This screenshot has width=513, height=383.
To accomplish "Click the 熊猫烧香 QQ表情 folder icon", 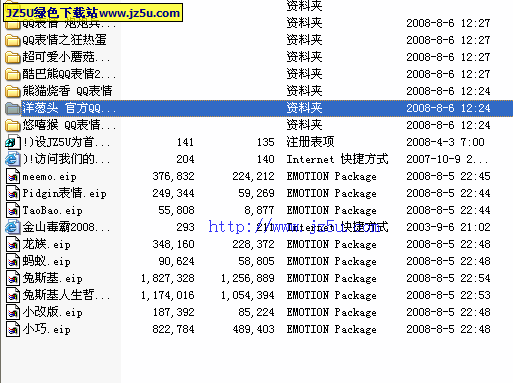I will [13, 91].
